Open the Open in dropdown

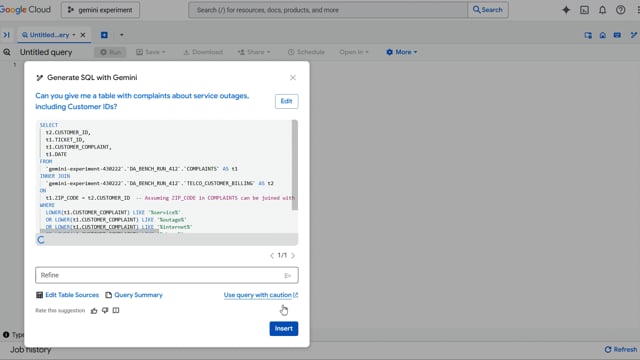(353, 52)
